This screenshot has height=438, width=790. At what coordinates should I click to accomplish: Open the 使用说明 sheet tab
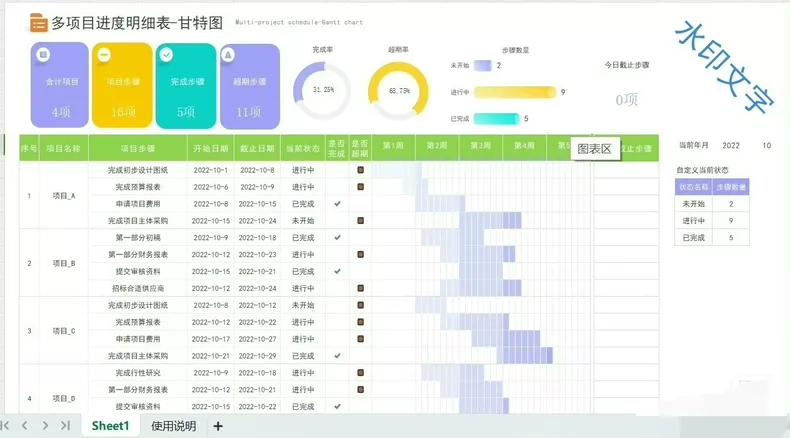pyautogui.click(x=174, y=426)
